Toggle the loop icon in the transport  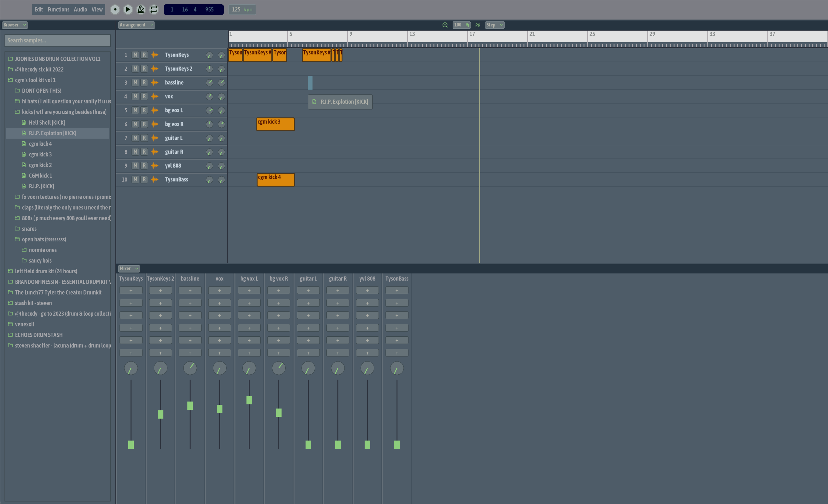click(x=154, y=9)
